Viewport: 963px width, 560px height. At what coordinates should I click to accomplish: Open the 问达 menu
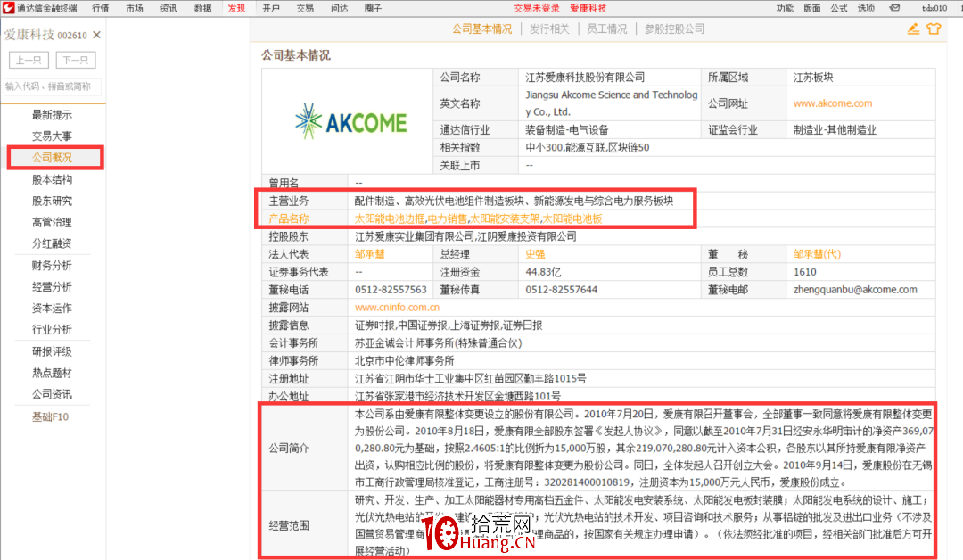point(339,8)
